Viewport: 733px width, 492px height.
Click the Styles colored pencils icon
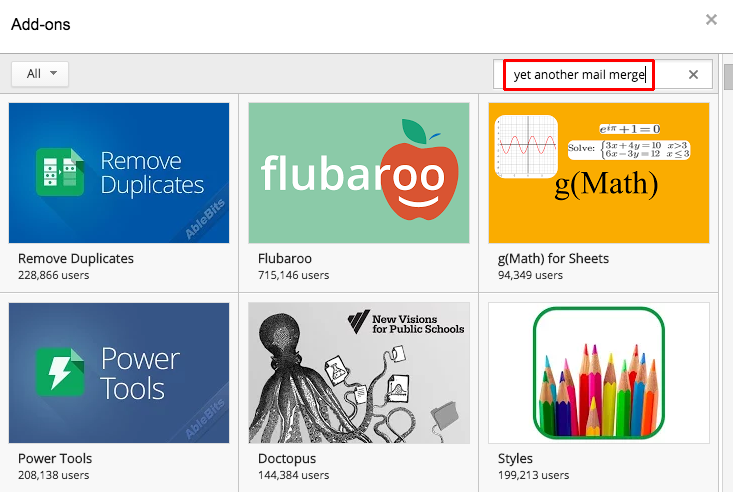point(598,373)
